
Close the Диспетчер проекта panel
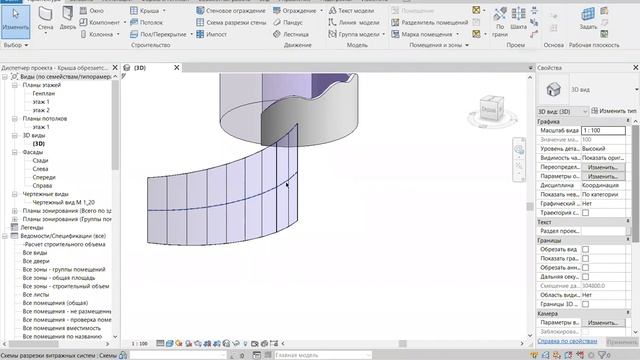(x=115, y=67)
